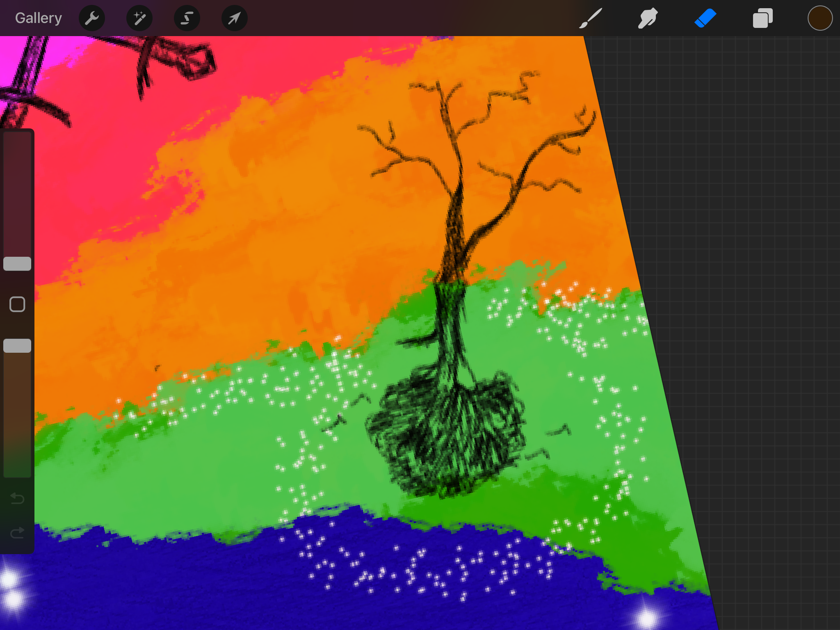
Task: Tap the brush opacity slider handle
Action: [x=17, y=346]
